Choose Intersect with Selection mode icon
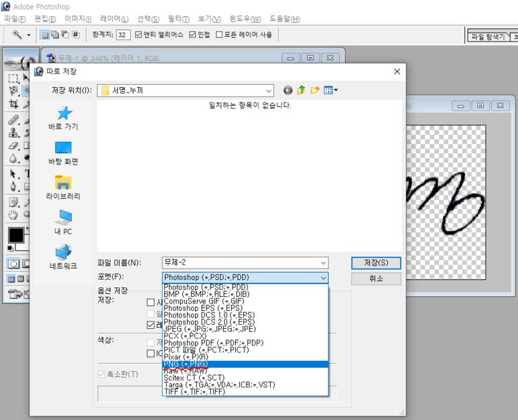Image resolution: width=518 pixels, height=420 pixels. [x=76, y=34]
